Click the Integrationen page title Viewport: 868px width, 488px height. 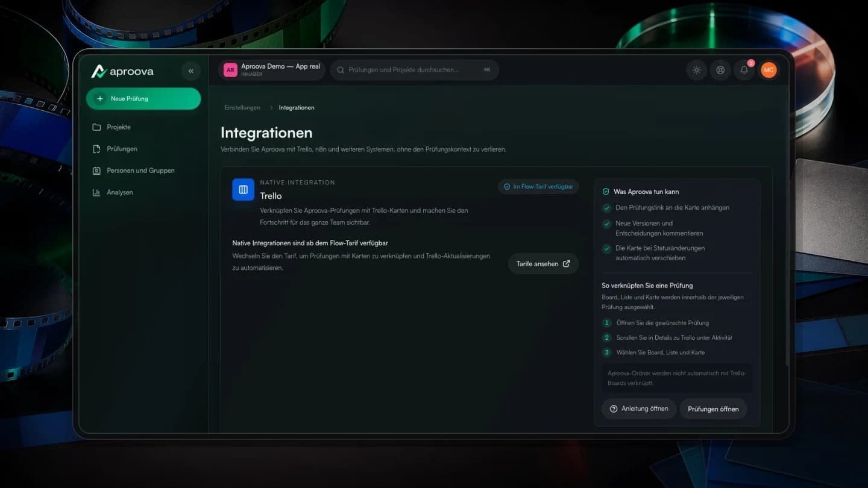coord(266,133)
